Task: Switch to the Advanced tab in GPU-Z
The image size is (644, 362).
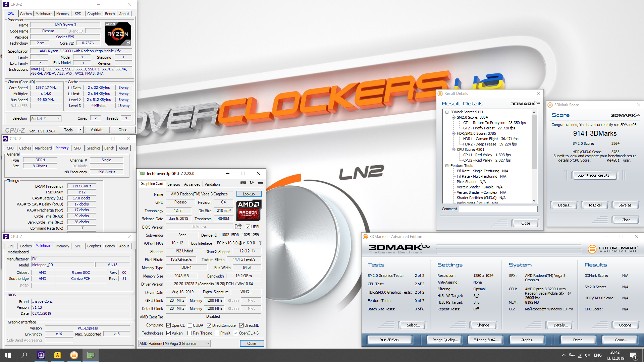Action: tap(192, 184)
